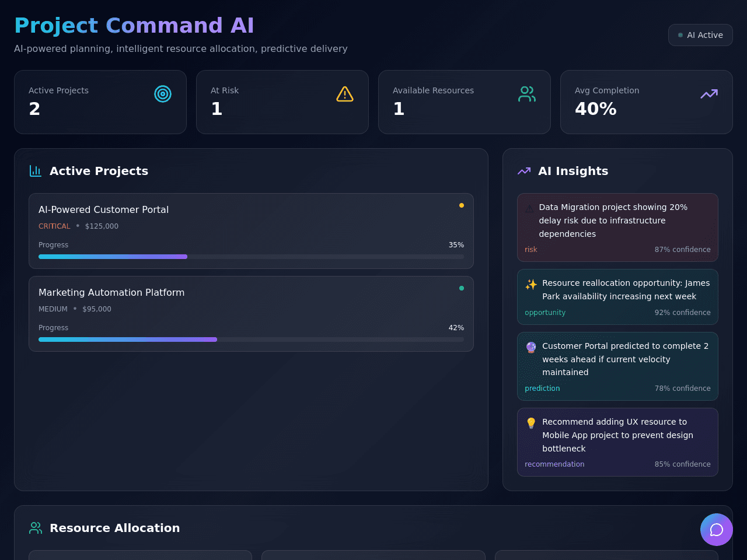Click the 35% progress value
The width and height of the screenshot is (747, 560).
tap(456, 245)
